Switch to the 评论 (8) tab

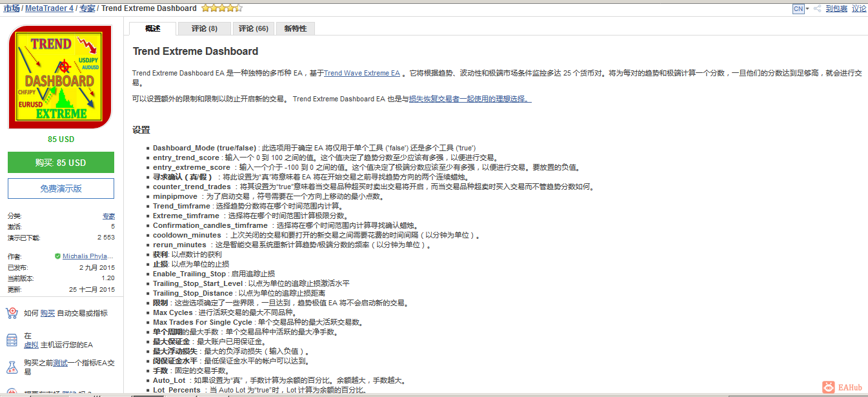point(205,28)
